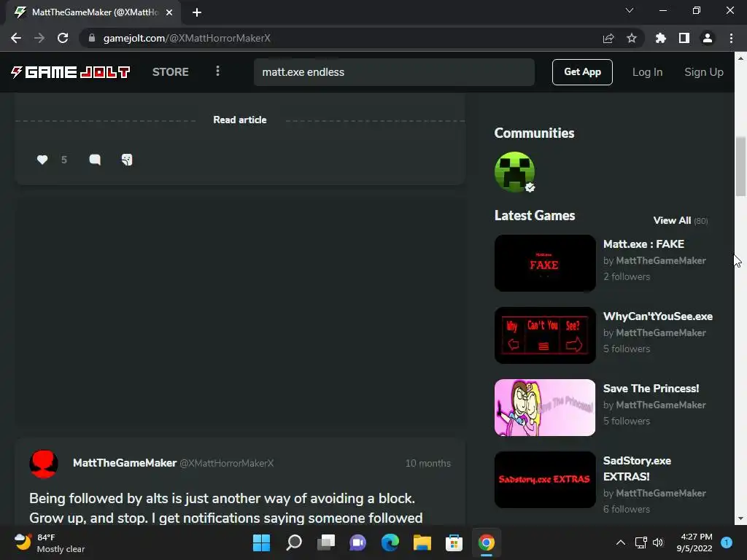Open the notification badge in the tray
Viewport: 747px width, 560px height.
pos(727,542)
